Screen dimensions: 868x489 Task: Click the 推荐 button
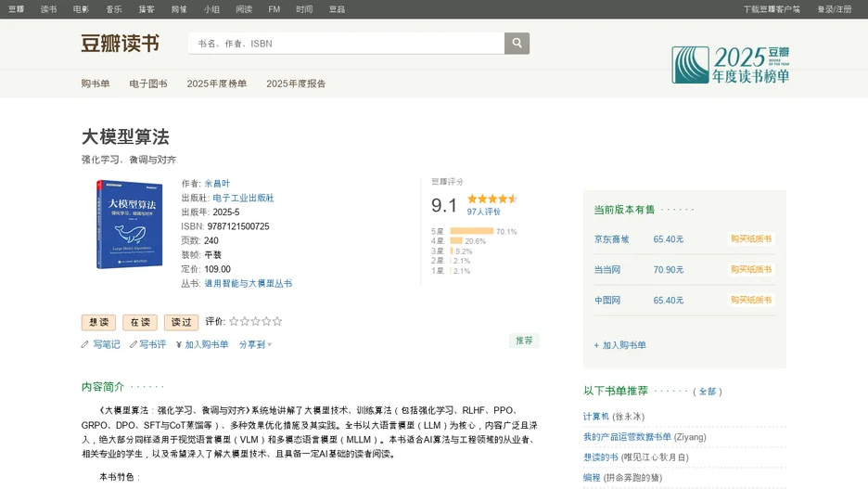[524, 341]
